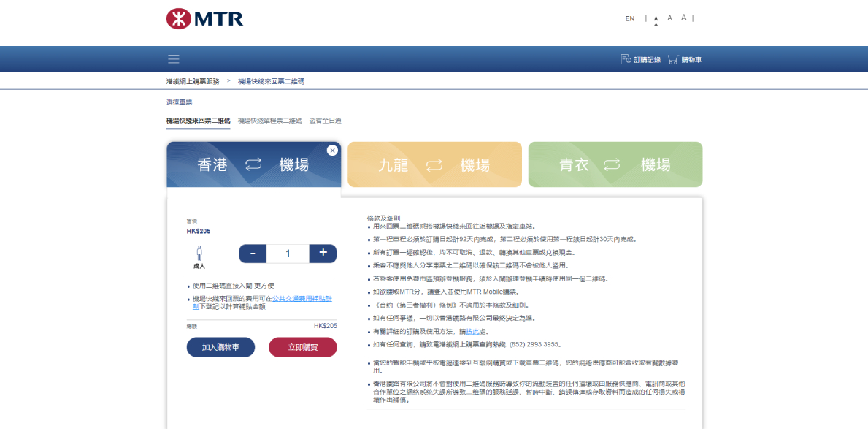The width and height of the screenshot is (868, 429).
Task: Select the 九龍 機場 route card
Action: coord(434,164)
